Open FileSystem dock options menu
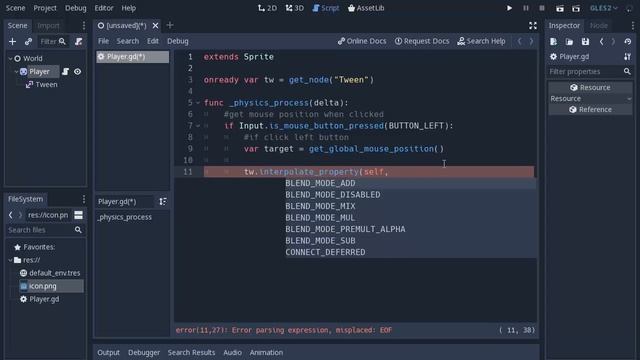Image resolution: width=640 pixels, height=360 pixels. point(84,199)
